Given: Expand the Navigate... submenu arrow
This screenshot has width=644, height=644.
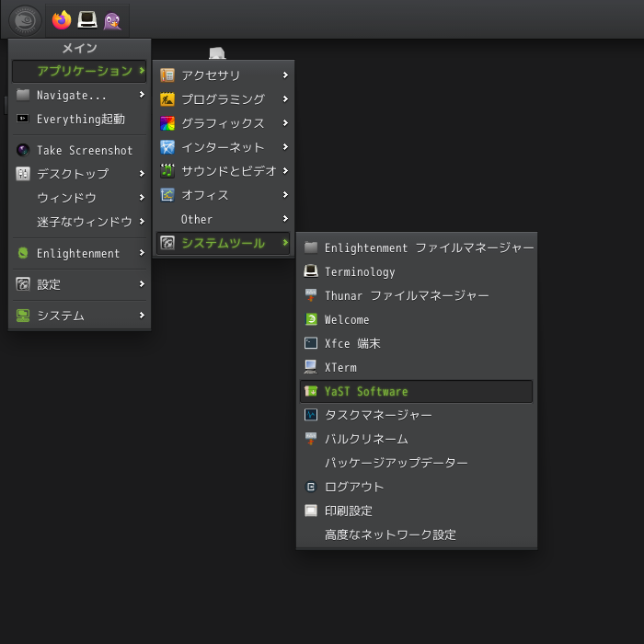Looking at the screenshot, I should pyautogui.click(x=142, y=95).
